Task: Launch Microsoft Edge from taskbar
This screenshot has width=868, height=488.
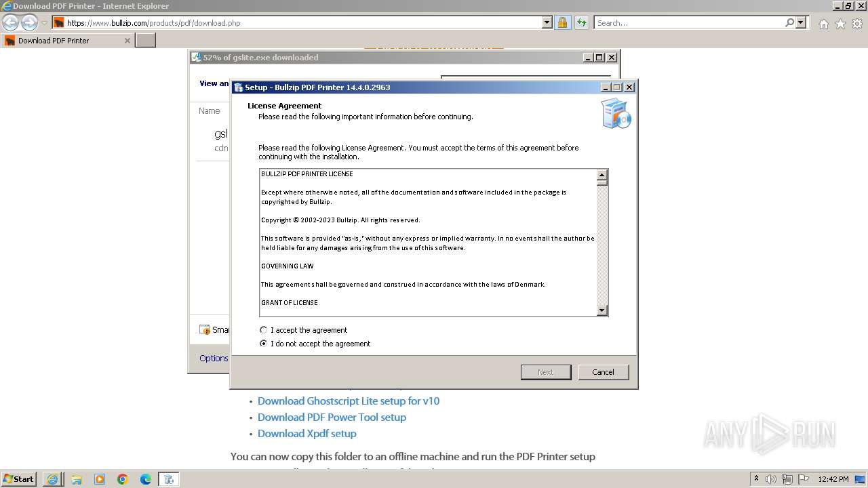Action: pos(146,479)
